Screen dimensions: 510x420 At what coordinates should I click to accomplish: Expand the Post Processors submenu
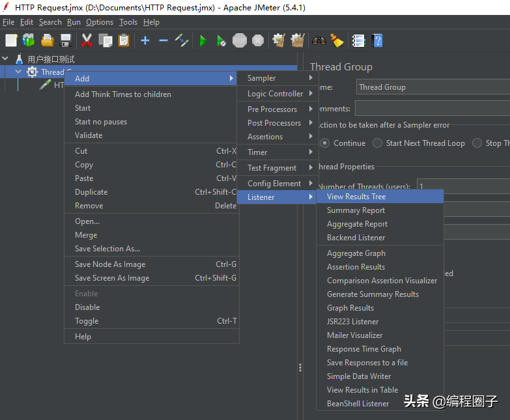[x=276, y=123]
